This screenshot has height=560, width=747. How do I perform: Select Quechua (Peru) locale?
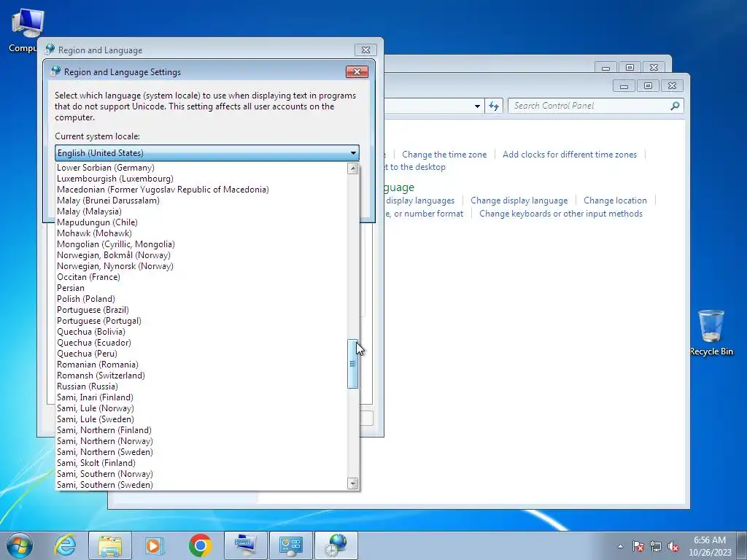[201, 354]
